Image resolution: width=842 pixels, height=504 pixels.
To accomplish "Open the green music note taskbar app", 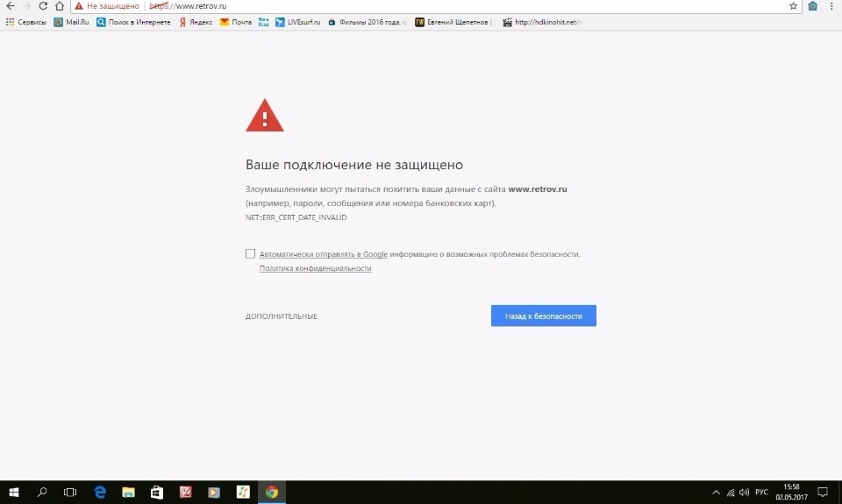I will [243, 493].
